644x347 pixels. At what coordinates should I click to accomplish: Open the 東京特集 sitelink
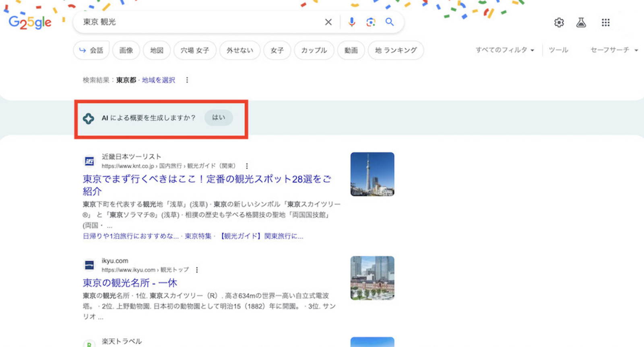tap(198, 236)
